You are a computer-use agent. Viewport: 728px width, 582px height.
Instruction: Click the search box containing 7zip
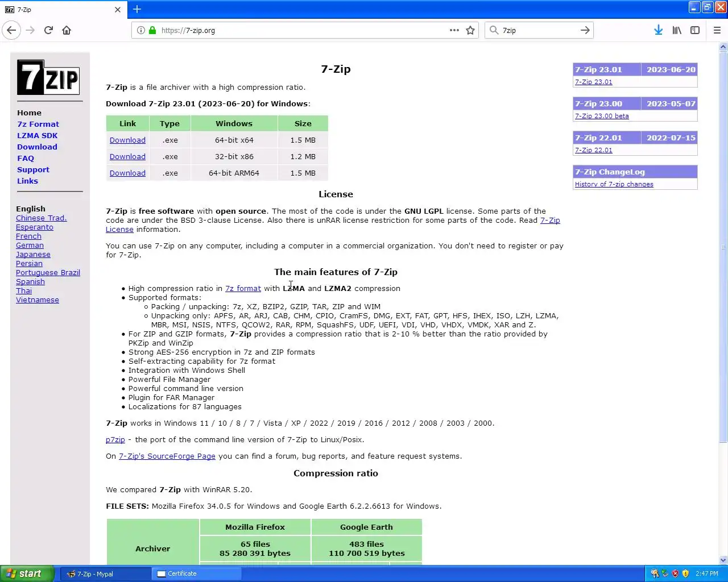[539, 30]
